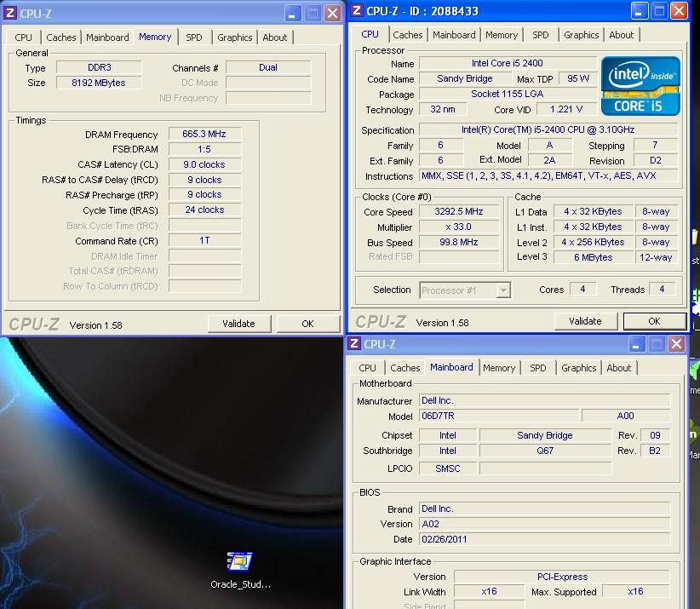Viewport: 700px width, 609px height.
Task: Open SPD tab in CPU-Z ID 2088433 window
Action: [541, 35]
